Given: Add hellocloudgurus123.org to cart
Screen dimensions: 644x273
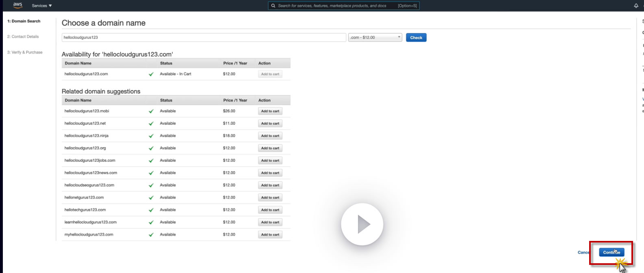Looking at the screenshot, I should click(270, 148).
